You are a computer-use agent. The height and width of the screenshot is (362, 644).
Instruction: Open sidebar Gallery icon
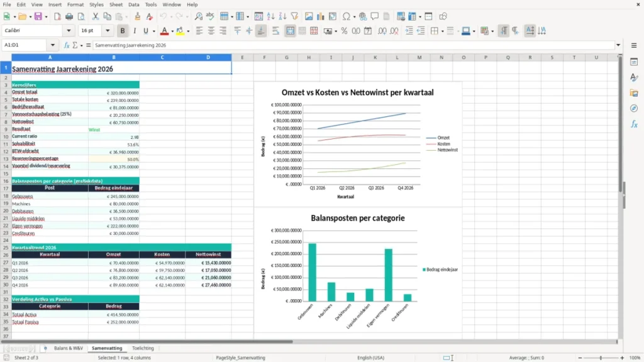coord(634,93)
